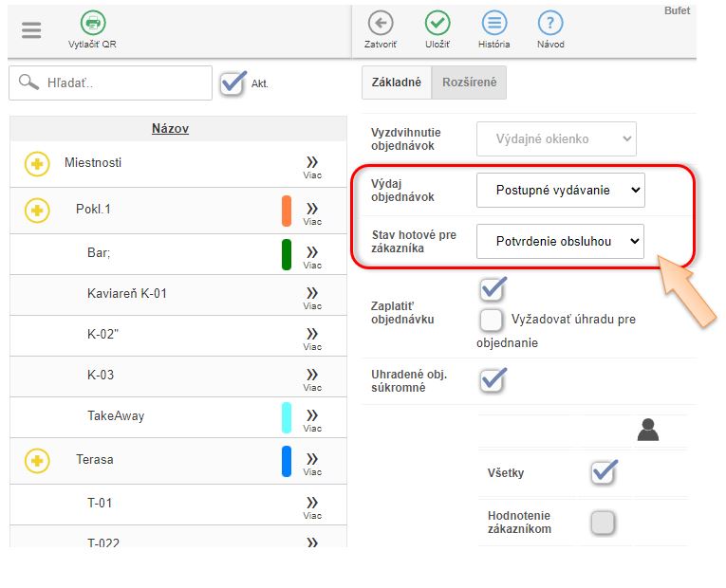Open Stav hotové pre zákazníka dropdown
The width and height of the screenshot is (726, 588).
(x=560, y=241)
